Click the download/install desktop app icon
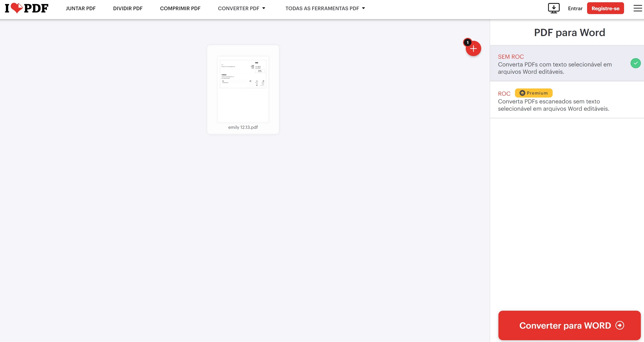 (553, 8)
